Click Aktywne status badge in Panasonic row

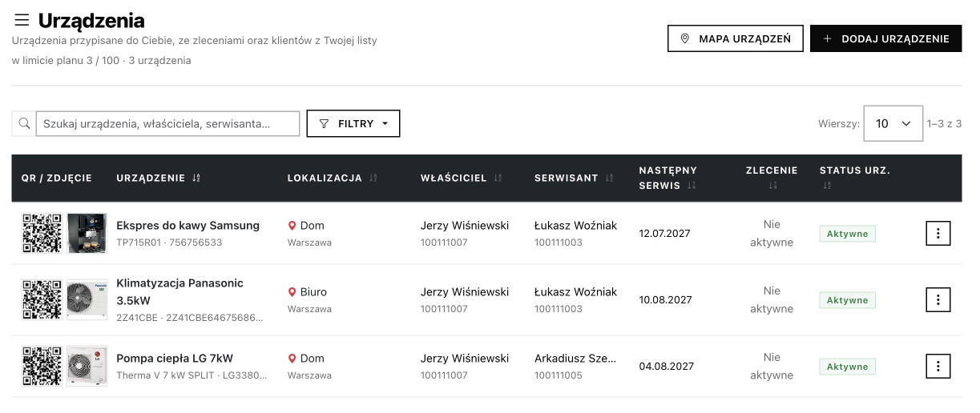[x=847, y=300]
